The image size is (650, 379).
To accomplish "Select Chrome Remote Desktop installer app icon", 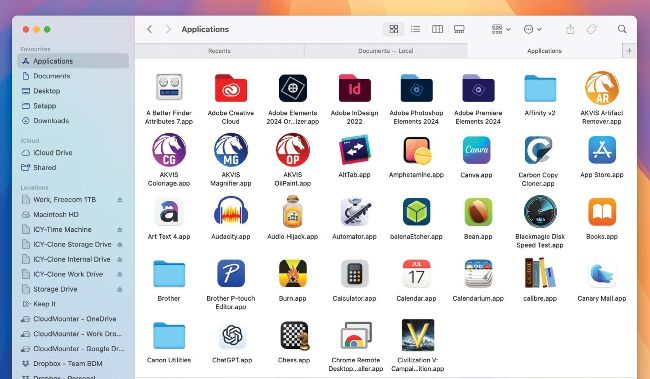I will pyautogui.click(x=356, y=335).
